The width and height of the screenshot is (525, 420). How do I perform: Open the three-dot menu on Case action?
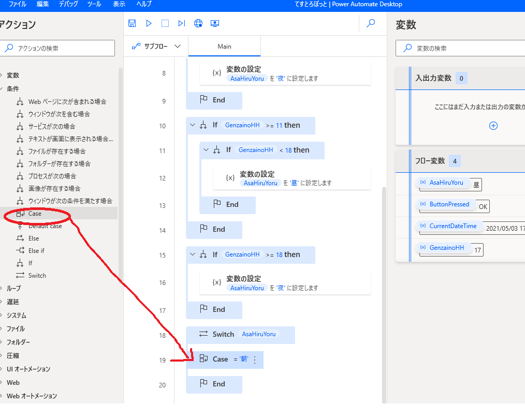pyautogui.click(x=254, y=359)
